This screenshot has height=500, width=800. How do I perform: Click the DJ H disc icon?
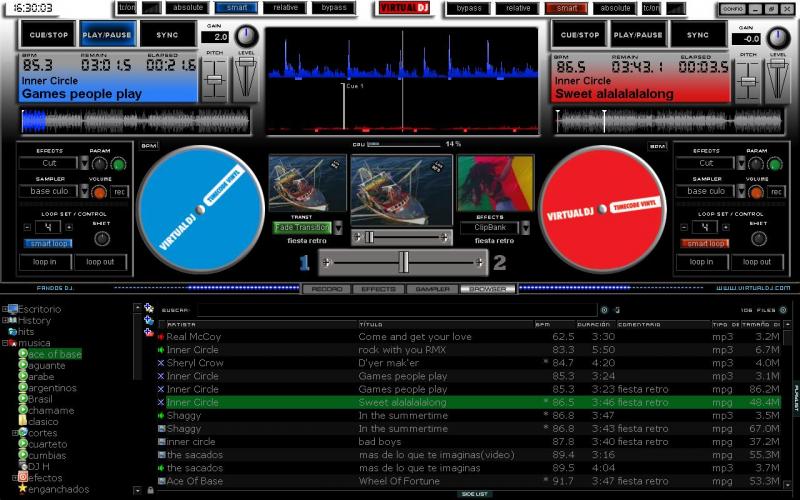click(23, 466)
